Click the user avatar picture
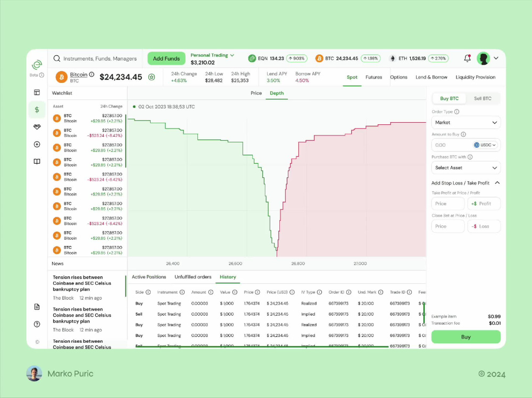This screenshot has width=532, height=398. [483, 58]
